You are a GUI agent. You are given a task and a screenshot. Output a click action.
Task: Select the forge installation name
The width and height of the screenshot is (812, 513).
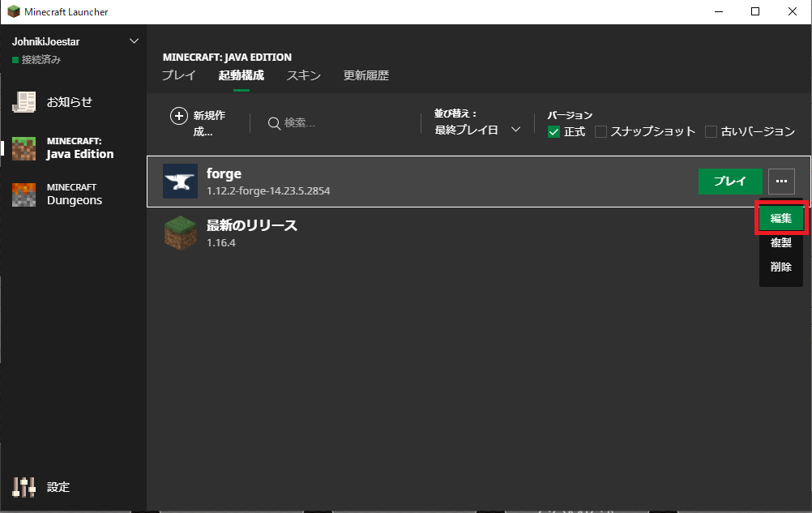224,174
